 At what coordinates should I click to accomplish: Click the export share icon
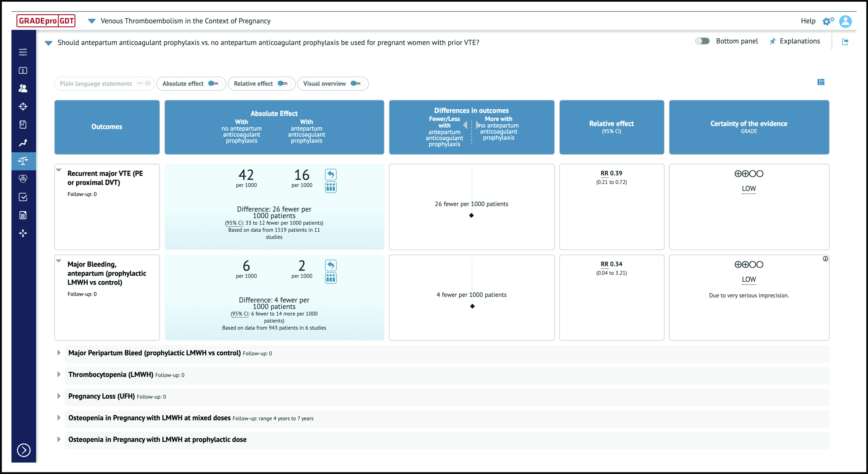[845, 42]
